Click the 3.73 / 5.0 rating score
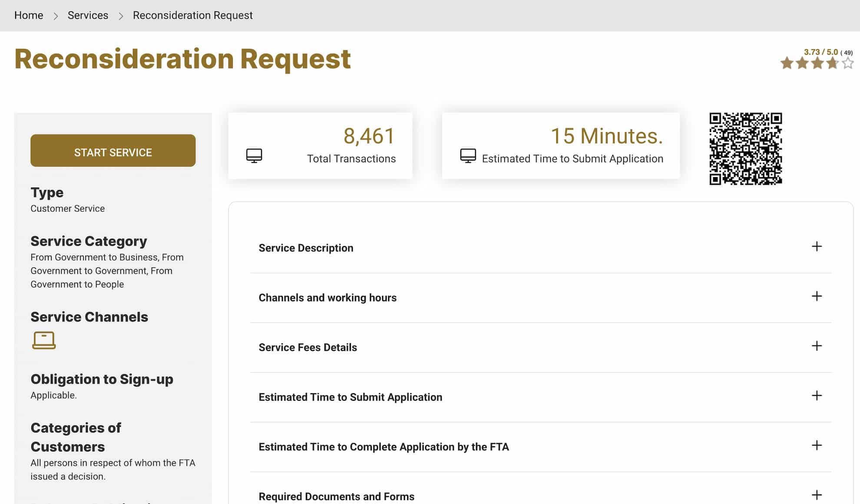The image size is (860, 504). coord(820,52)
